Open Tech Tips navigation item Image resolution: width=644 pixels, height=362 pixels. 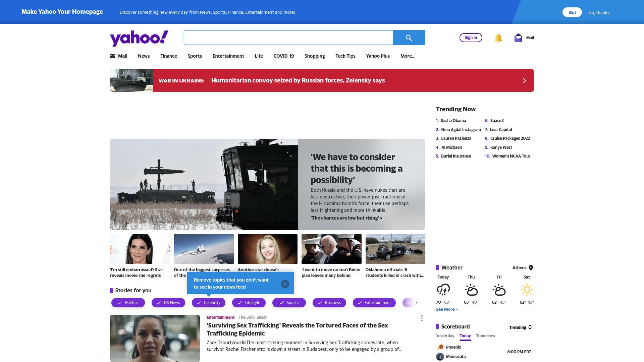click(345, 56)
